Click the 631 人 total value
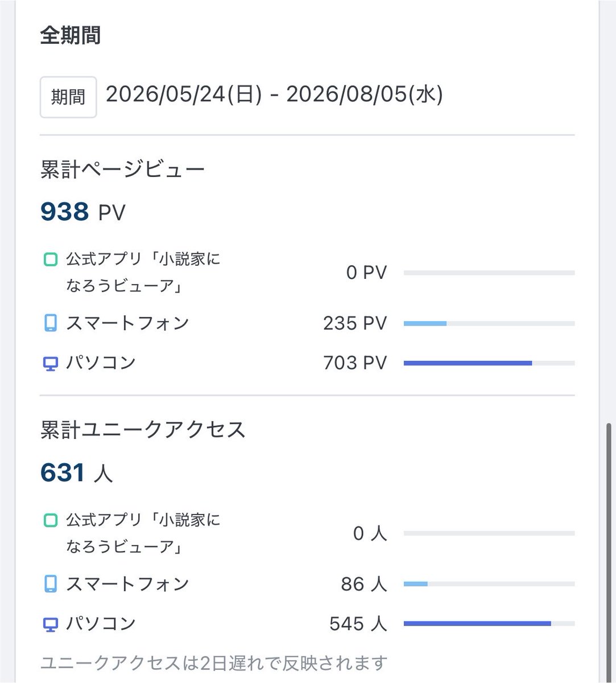 76,473
